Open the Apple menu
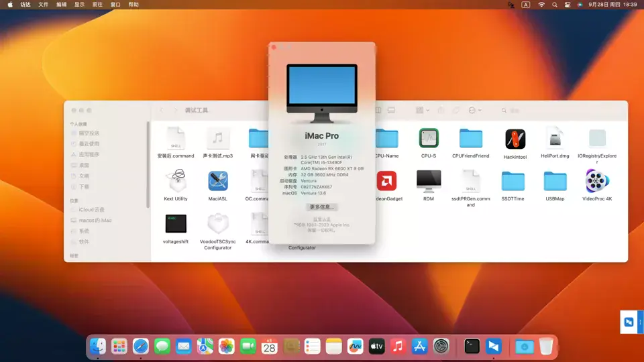The height and width of the screenshot is (362, 644). (x=10, y=5)
